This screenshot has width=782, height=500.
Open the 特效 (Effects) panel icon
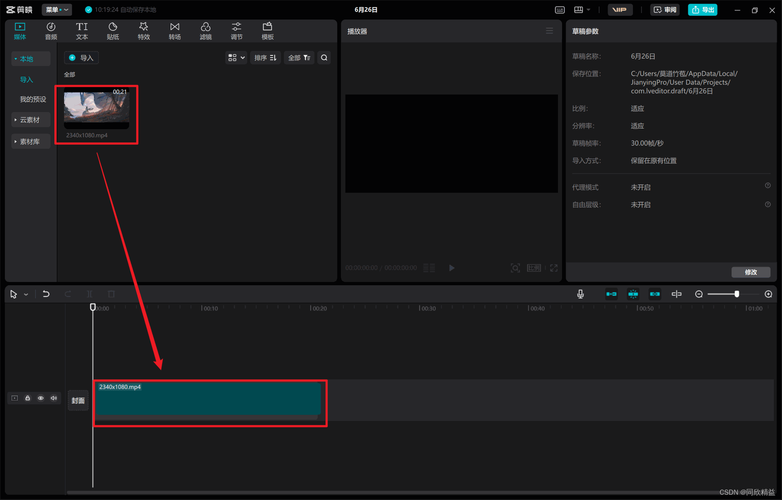pyautogui.click(x=144, y=30)
